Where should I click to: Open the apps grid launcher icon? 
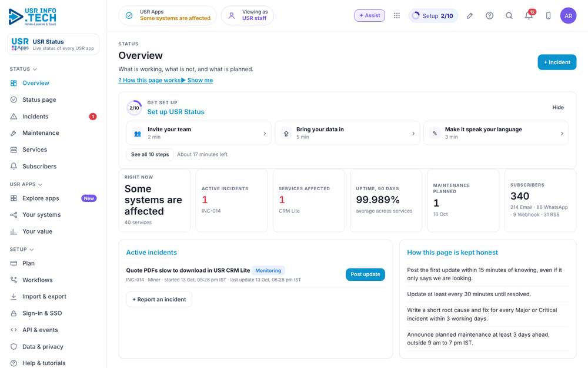point(397,15)
